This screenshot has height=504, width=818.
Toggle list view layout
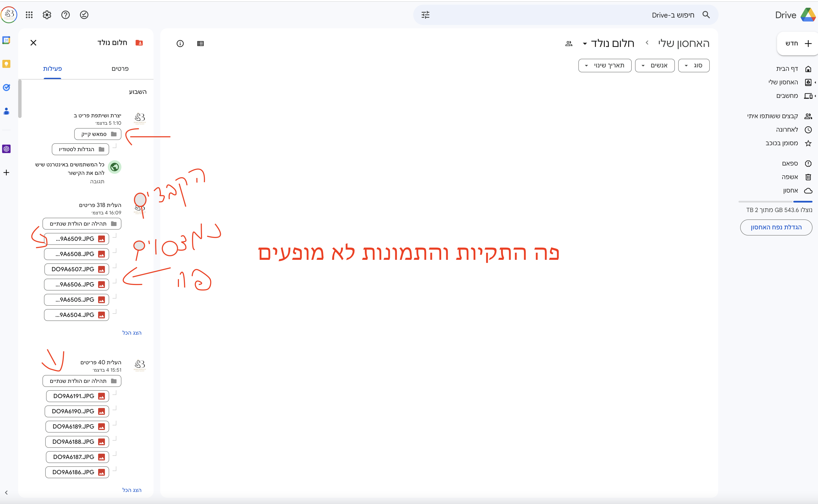(200, 43)
